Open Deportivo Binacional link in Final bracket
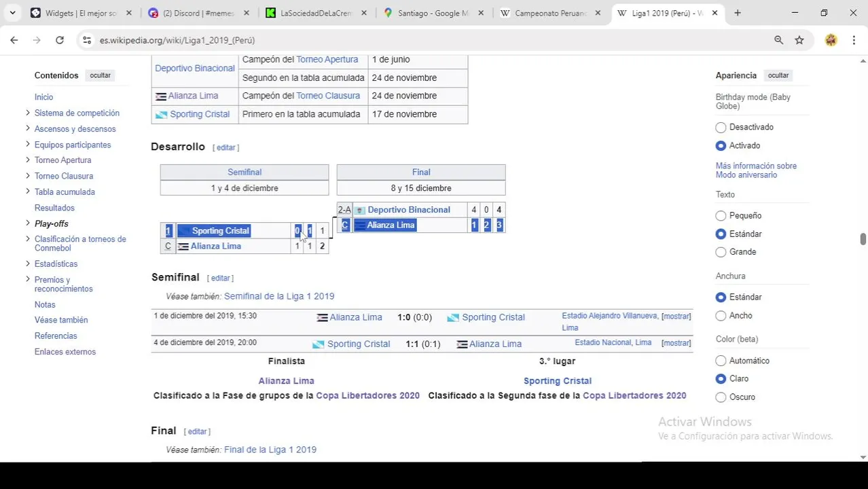868x489 pixels. point(409,210)
